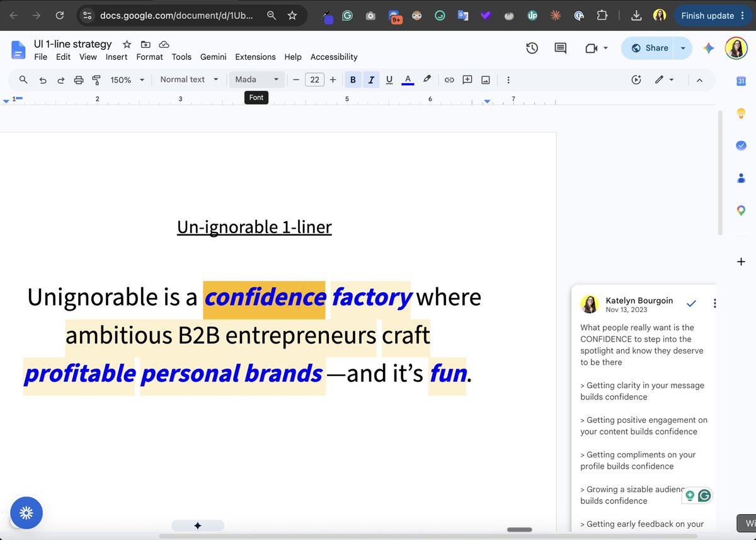Open Google Keep side panel
Viewport: 756px width, 540px height.
coord(741,113)
